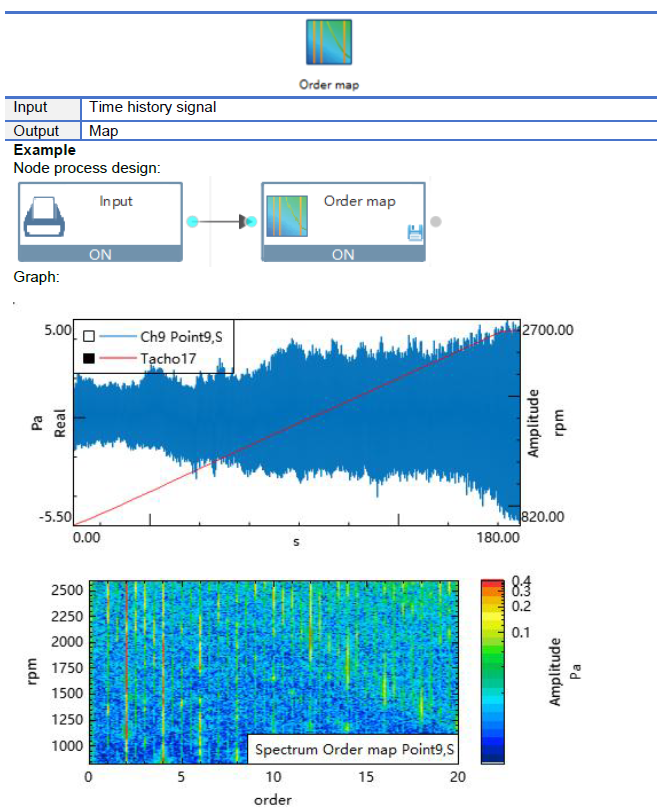
Task: Click the Input node's cyan output connector
Action: [x=192, y=222]
